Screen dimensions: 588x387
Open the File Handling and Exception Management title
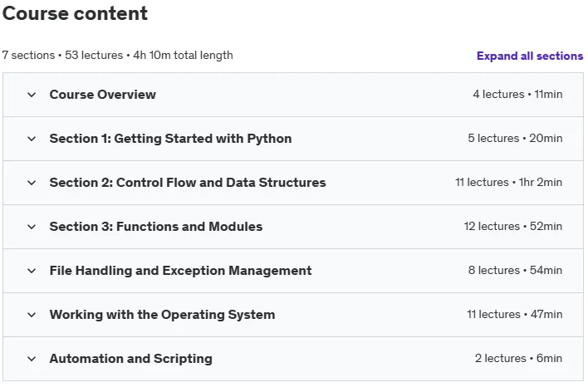tap(180, 271)
